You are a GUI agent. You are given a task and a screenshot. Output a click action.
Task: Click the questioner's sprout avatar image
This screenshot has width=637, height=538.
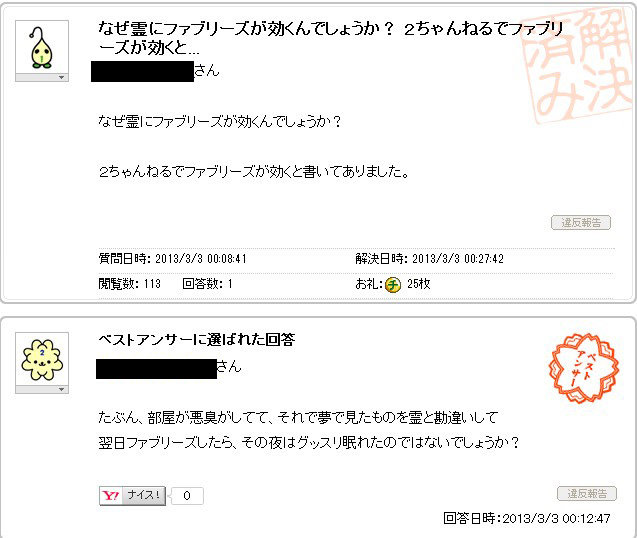42,48
